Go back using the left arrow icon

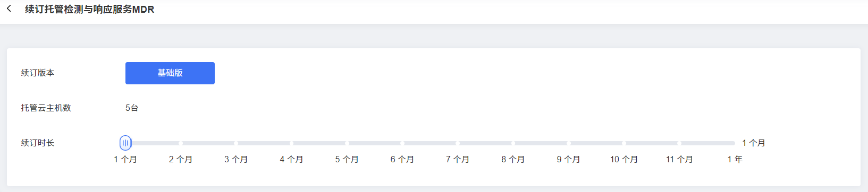9,8
